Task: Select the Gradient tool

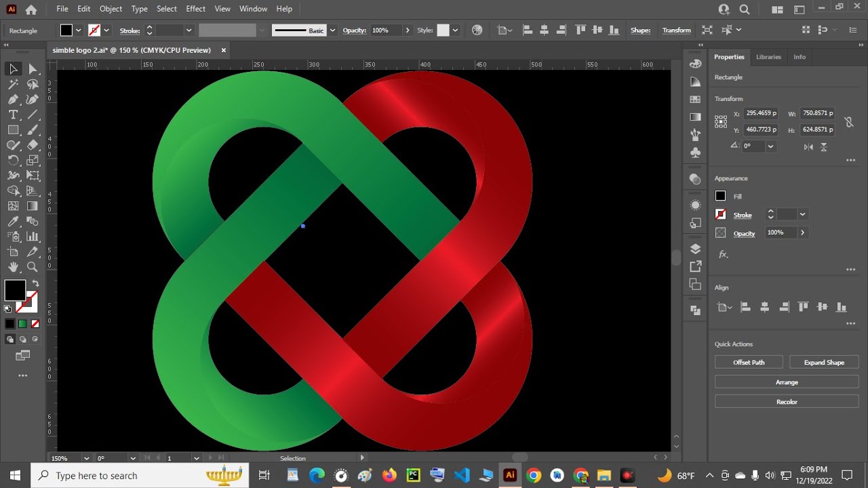Action: pyautogui.click(x=33, y=206)
